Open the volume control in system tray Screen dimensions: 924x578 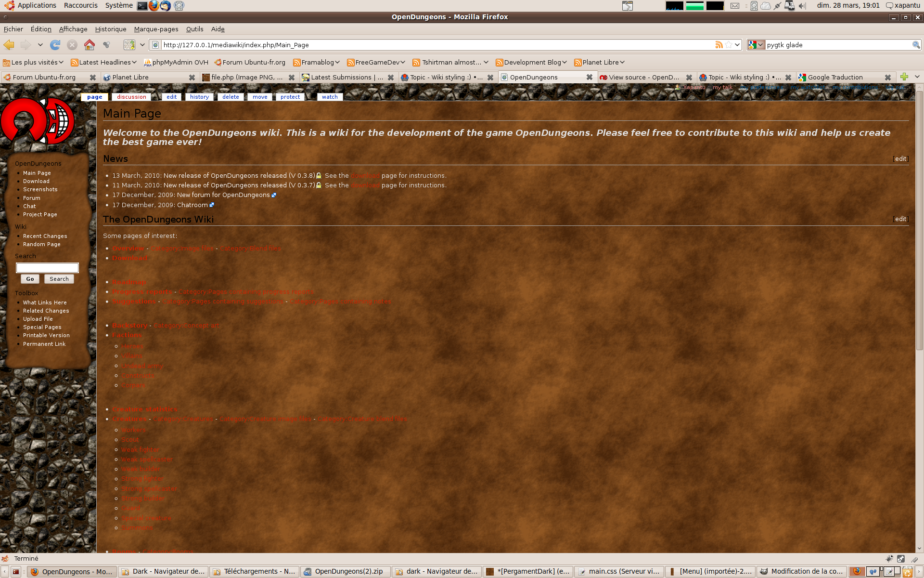pyautogui.click(x=802, y=6)
